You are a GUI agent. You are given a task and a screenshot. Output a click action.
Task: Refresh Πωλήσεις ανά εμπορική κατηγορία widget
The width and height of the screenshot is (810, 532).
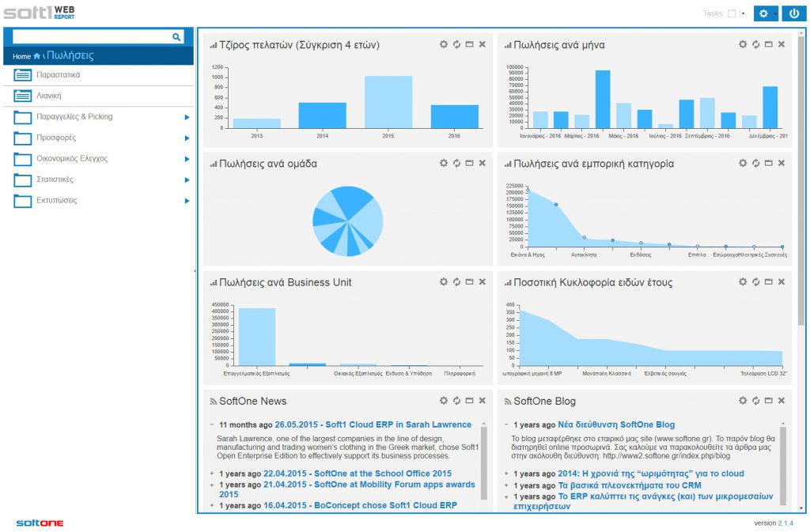click(755, 163)
